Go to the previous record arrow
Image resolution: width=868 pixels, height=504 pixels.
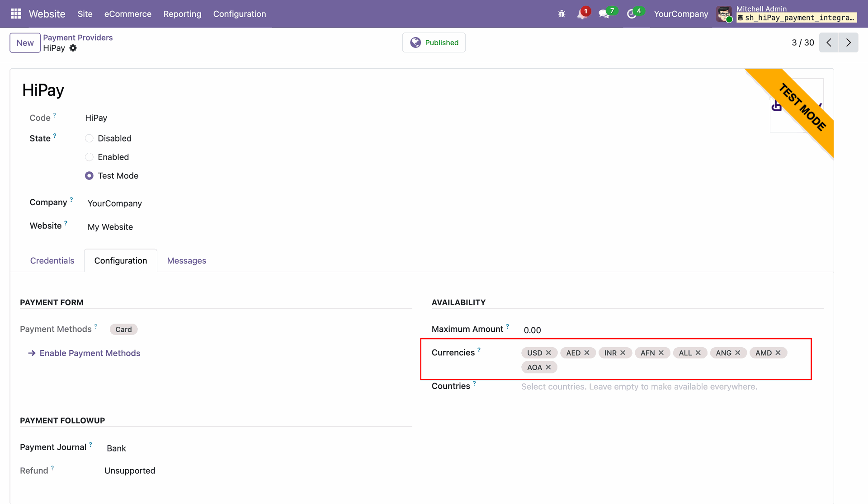pos(829,42)
